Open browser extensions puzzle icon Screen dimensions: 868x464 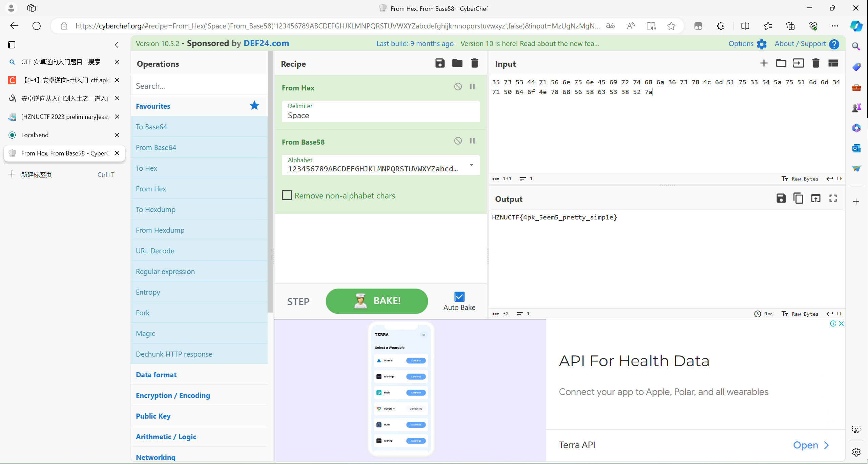point(721,26)
